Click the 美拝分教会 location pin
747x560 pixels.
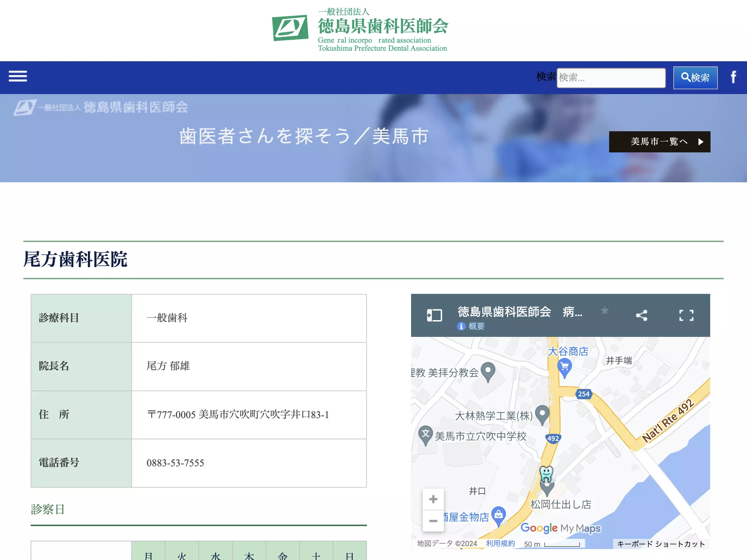tap(488, 372)
